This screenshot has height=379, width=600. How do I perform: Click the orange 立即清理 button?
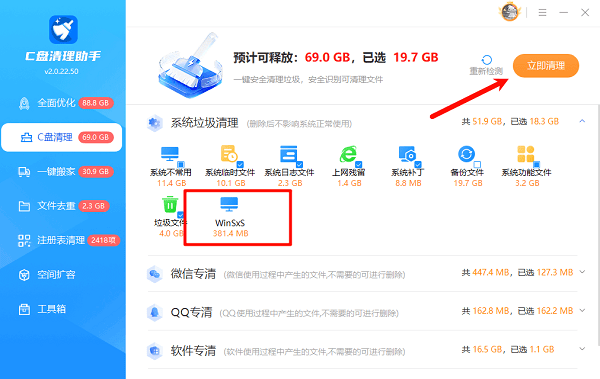point(546,65)
